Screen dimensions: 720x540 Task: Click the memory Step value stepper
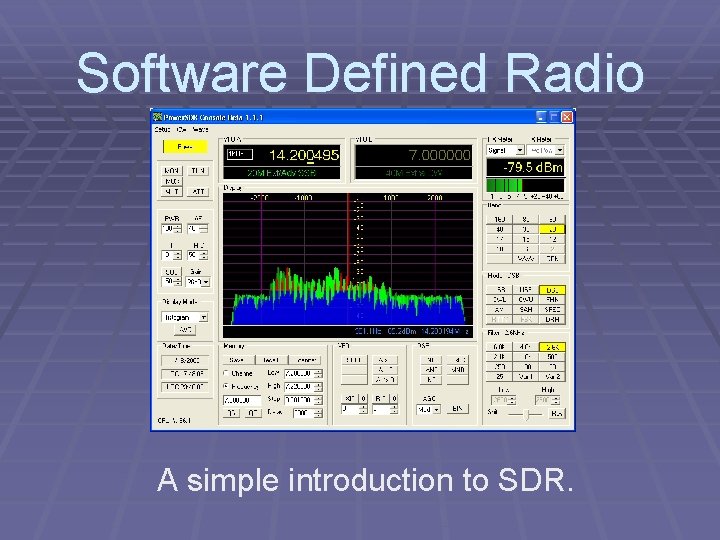[303, 400]
